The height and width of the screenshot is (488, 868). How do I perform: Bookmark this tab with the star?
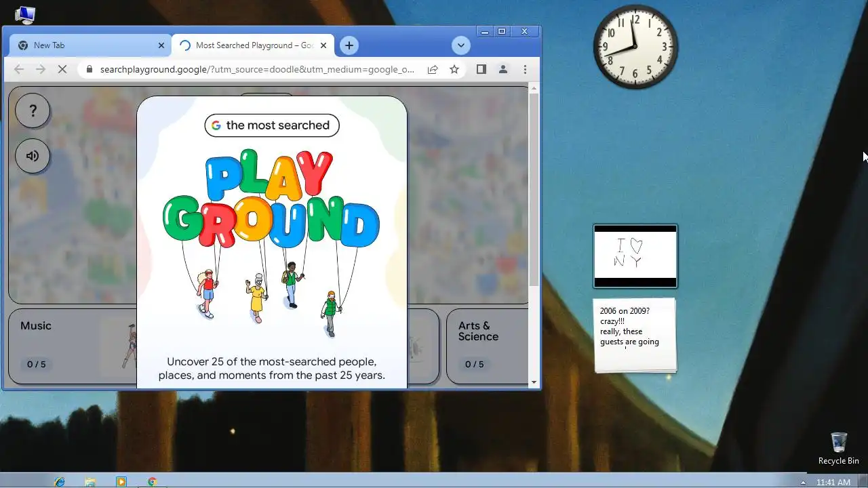(454, 69)
